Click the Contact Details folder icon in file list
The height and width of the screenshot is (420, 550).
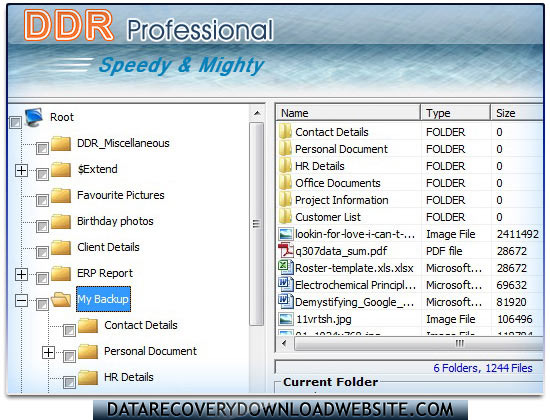286,132
